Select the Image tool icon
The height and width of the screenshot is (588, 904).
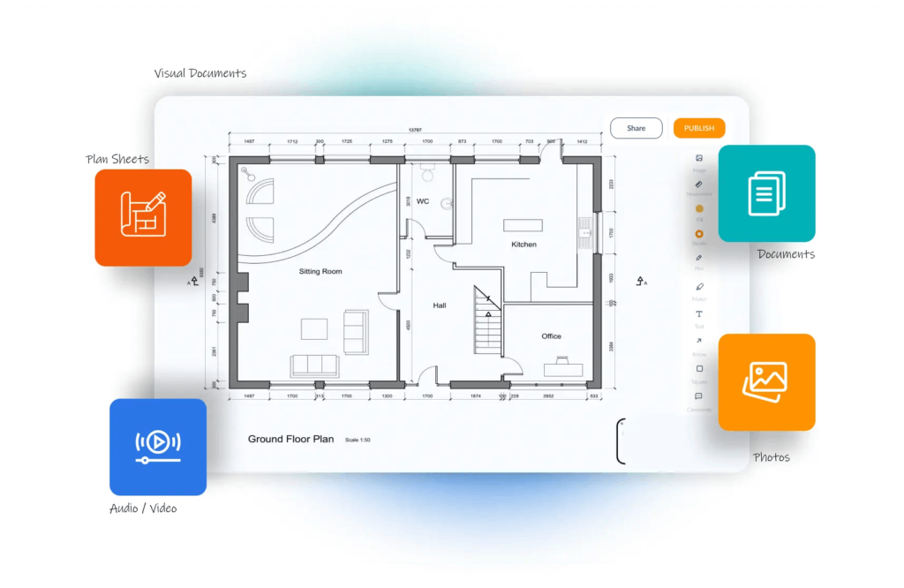pos(699,158)
